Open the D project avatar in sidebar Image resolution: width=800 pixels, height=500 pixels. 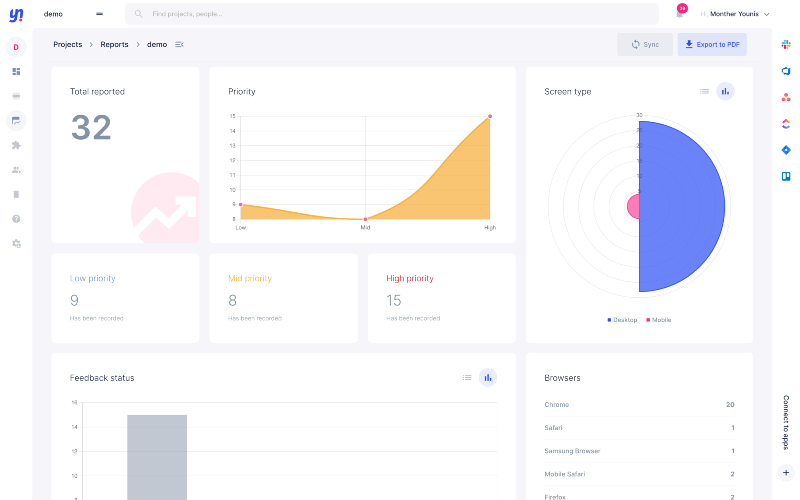(x=16, y=47)
